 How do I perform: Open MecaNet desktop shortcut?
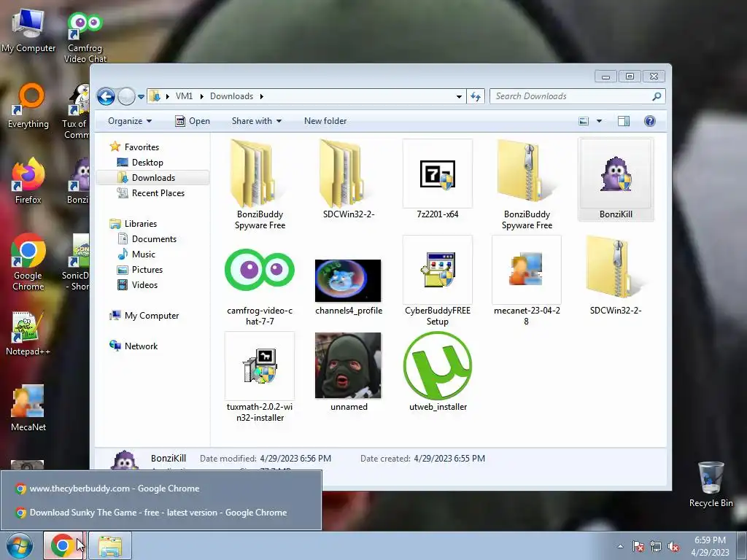coord(28,408)
